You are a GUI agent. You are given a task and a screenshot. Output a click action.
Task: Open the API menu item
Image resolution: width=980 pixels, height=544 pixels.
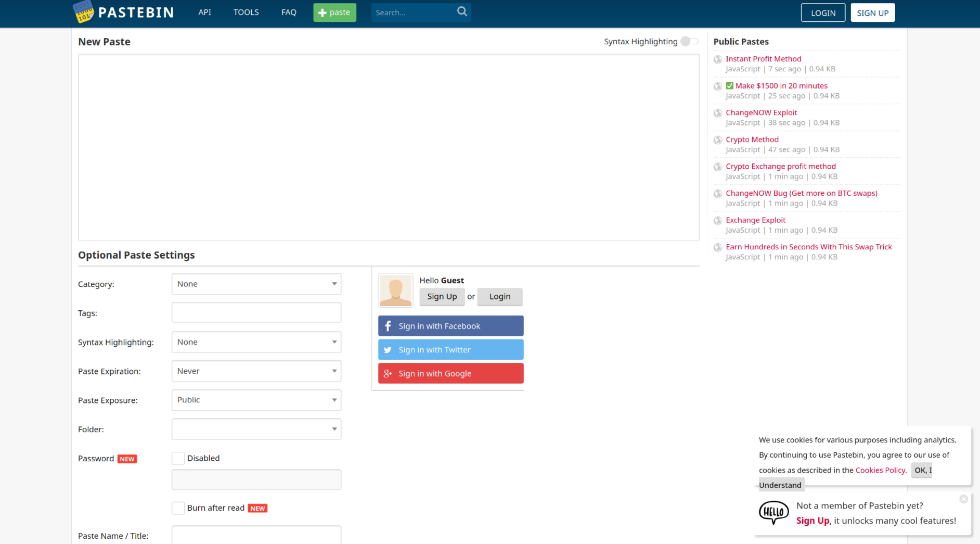(204, 12)
